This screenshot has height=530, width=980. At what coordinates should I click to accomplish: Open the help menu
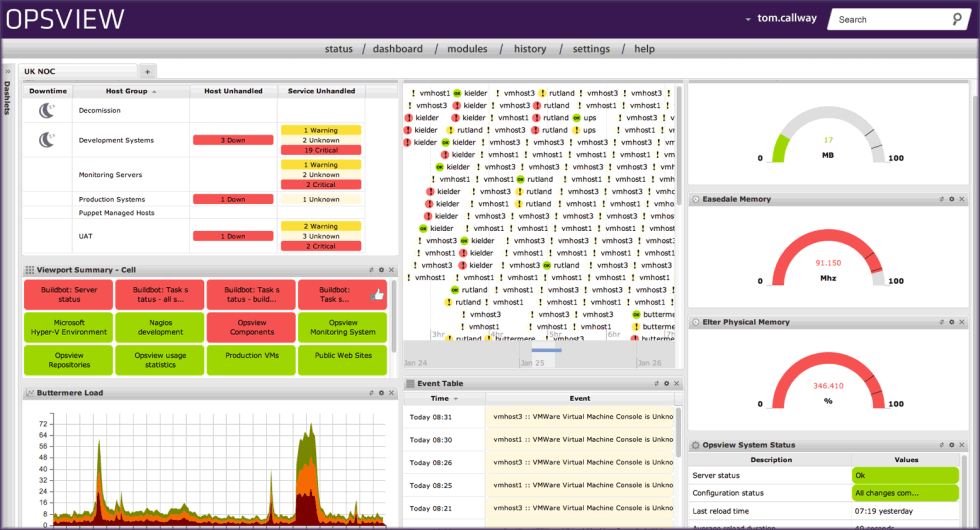[644, 49]
